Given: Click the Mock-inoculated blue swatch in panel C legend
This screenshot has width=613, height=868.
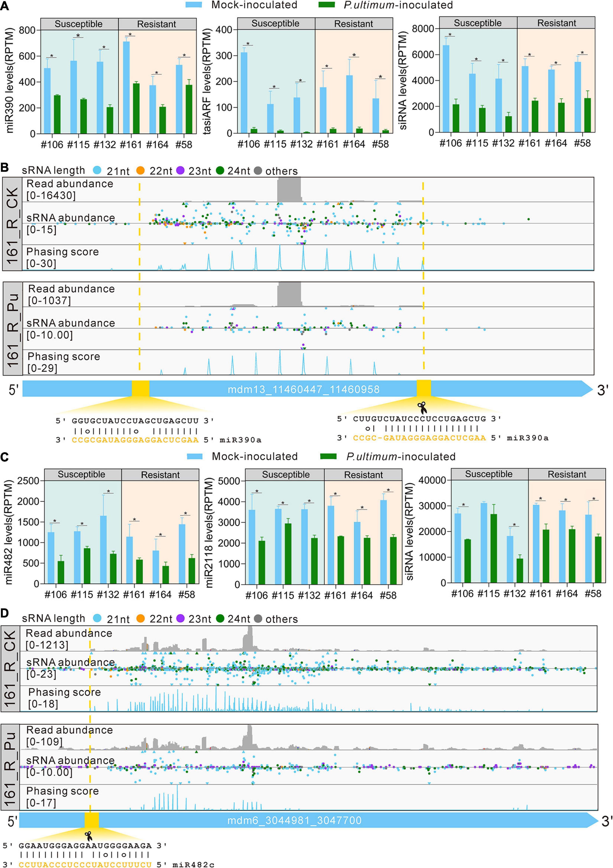Looking at the screenshot, I should tap(195, 456).
